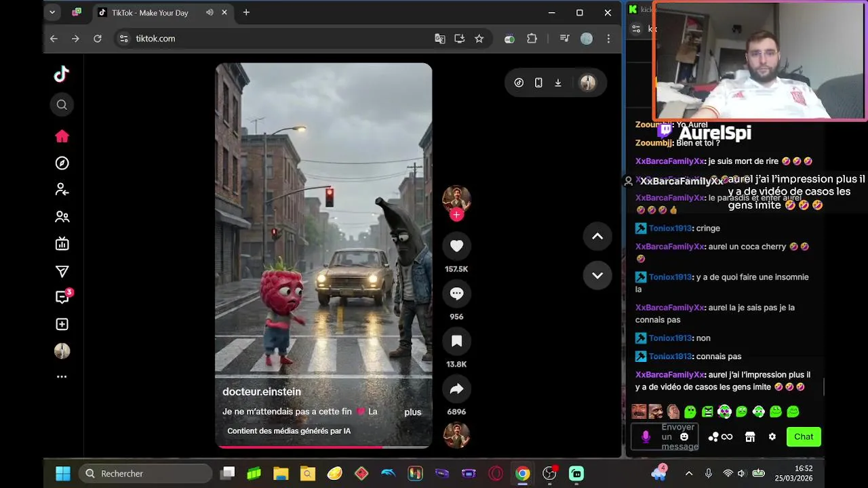Go to TikTok home feed
The width and height of the screenshot is (868, 488).
click(62, 136)
